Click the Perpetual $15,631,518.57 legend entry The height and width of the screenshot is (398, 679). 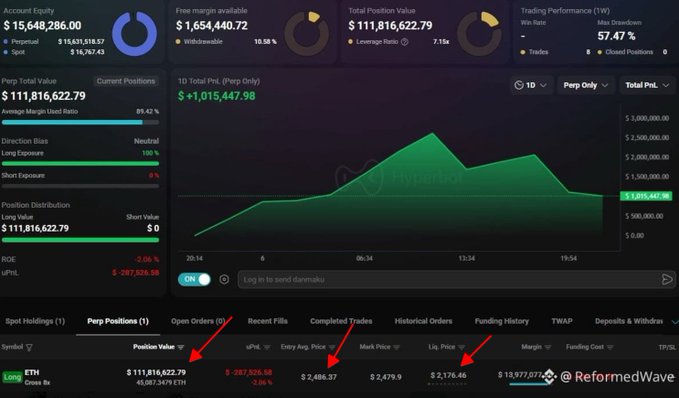(54, 42)
